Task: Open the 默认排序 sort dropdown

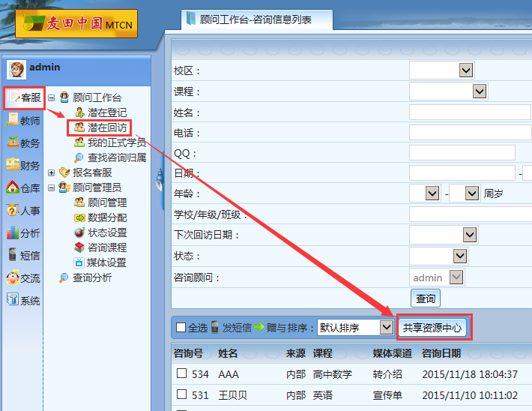Action: pyautogui.click(x=387, y=328)
